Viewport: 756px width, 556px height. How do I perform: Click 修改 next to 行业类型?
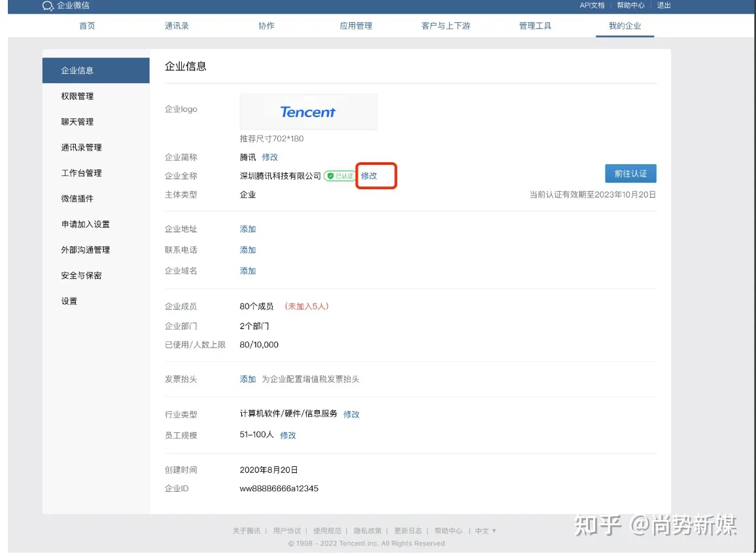(x=351, y=414)
